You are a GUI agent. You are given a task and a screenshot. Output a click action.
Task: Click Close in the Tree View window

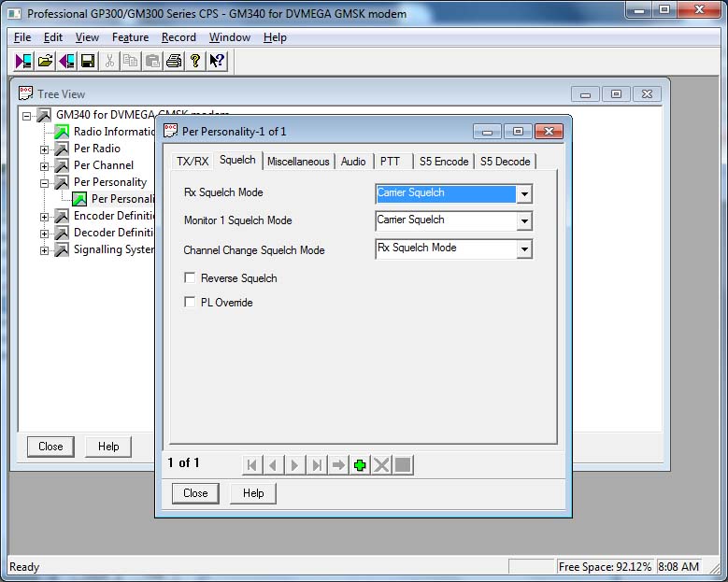coord(50,447)
